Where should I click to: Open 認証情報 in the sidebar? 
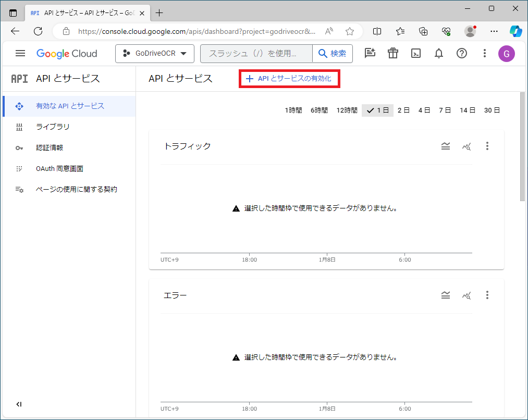69,148
